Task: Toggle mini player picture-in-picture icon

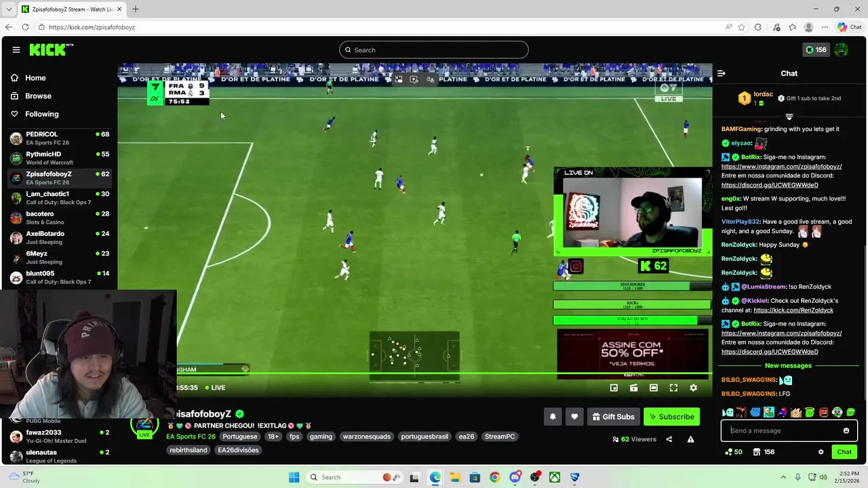Action: pyautogui.click(x=614, y=388)
